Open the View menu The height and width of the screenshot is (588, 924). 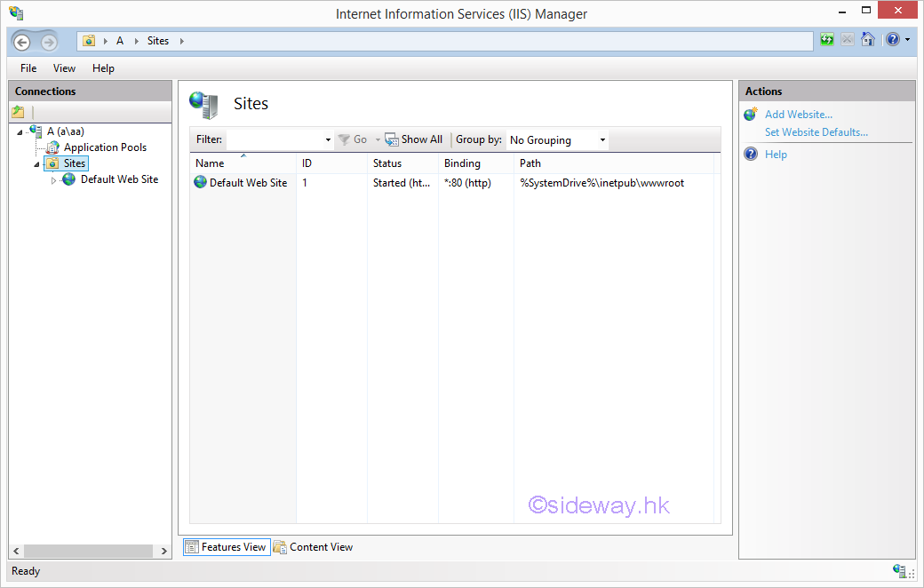(x=64, y=68)
